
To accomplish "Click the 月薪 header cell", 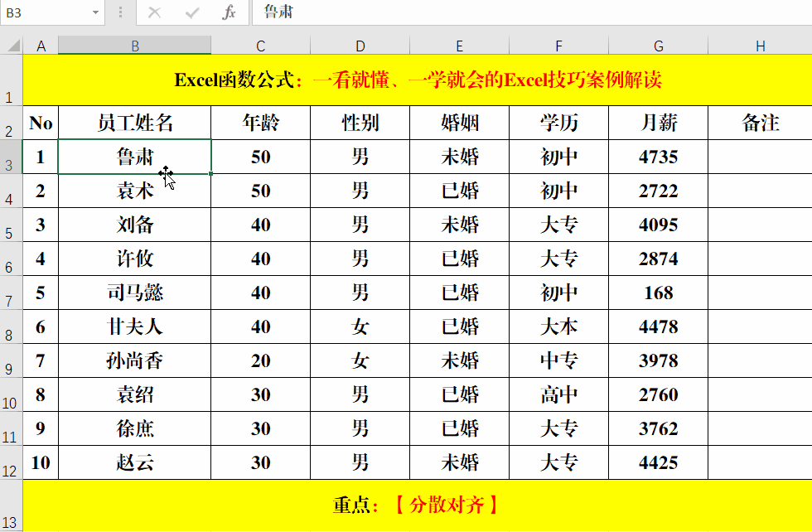I will click(658, 123).
